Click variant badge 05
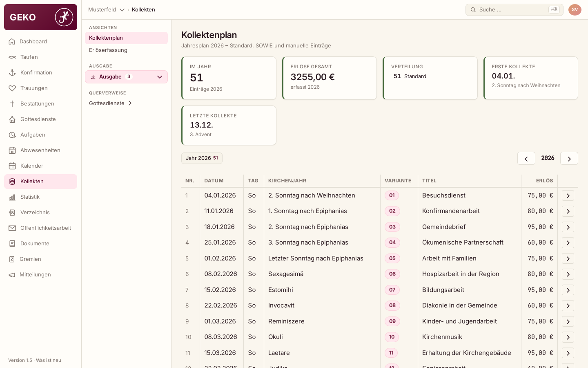 (x=392, y=258)
